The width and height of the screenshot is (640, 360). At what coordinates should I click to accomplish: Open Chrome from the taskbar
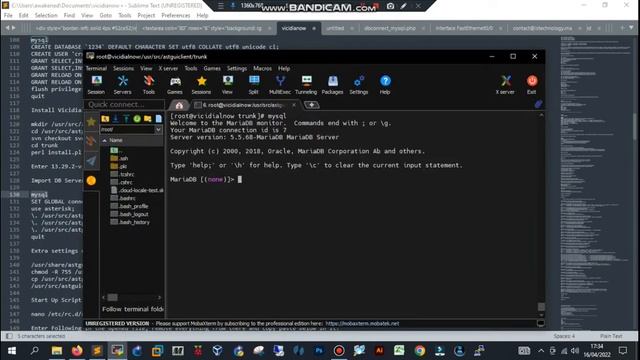(x=419, y=351)
